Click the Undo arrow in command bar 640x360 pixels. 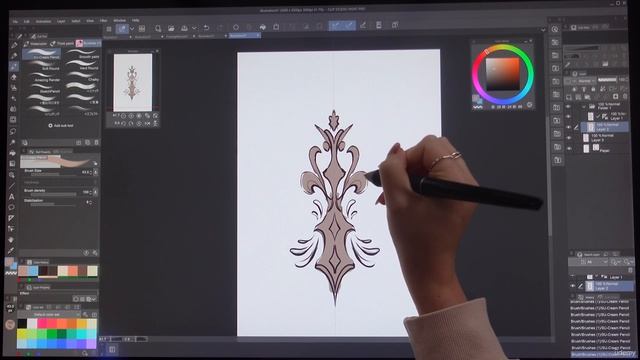207,28
